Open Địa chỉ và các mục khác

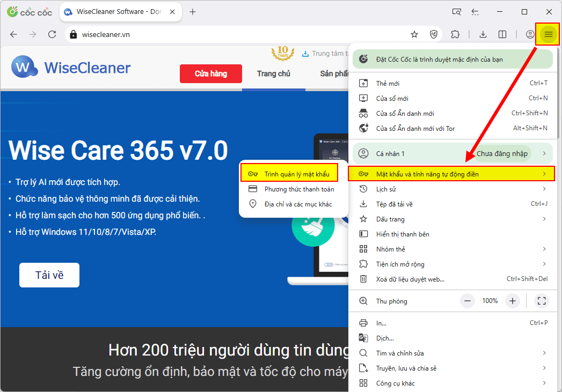pos(294,204)
